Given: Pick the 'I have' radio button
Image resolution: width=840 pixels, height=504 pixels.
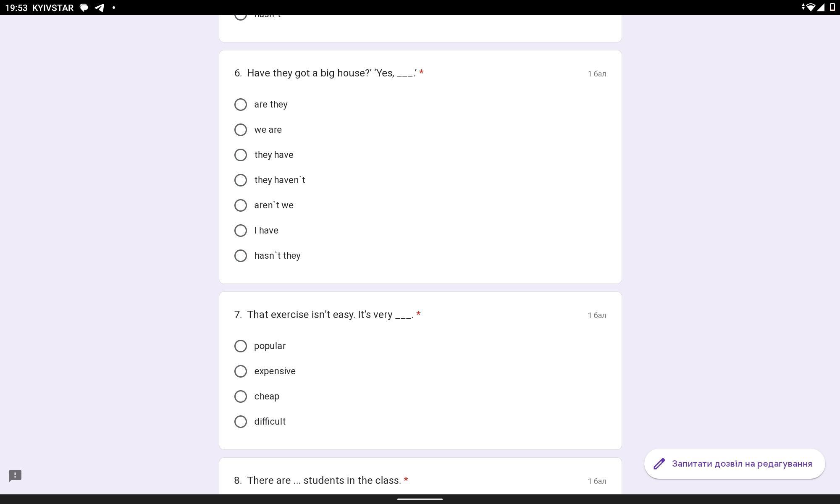Looking at the screenshot, I should [241, 231].
